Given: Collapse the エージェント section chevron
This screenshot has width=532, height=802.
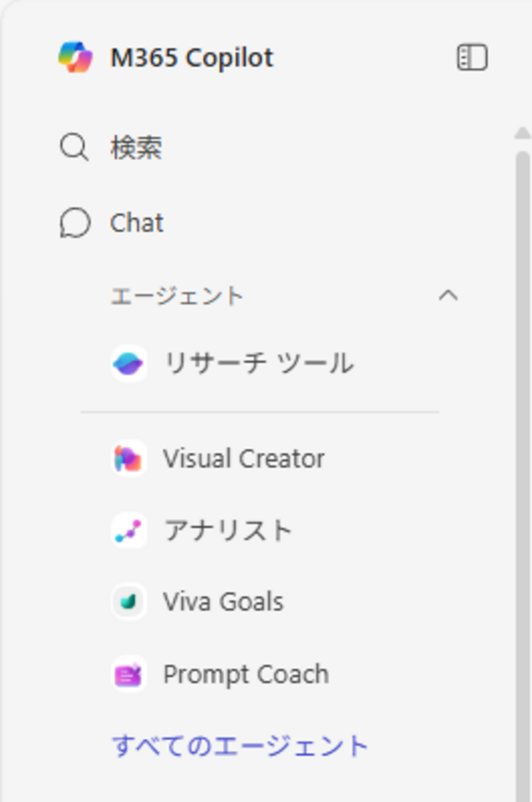Looking at the screenshot, I should tap(448, 295).
